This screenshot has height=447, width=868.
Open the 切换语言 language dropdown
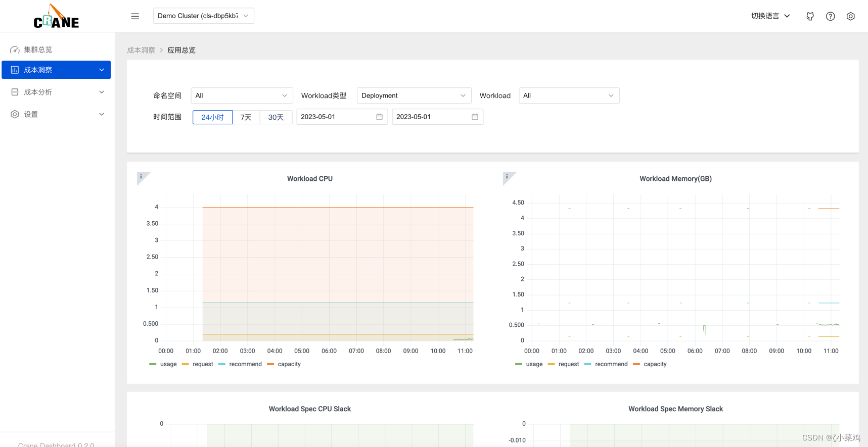pos(770,16)
